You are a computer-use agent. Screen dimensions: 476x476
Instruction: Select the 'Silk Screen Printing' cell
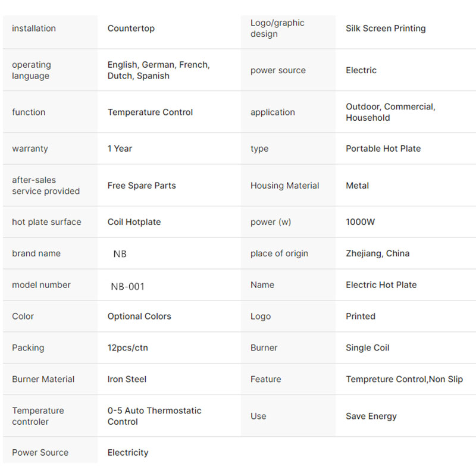tap(386, 29)
